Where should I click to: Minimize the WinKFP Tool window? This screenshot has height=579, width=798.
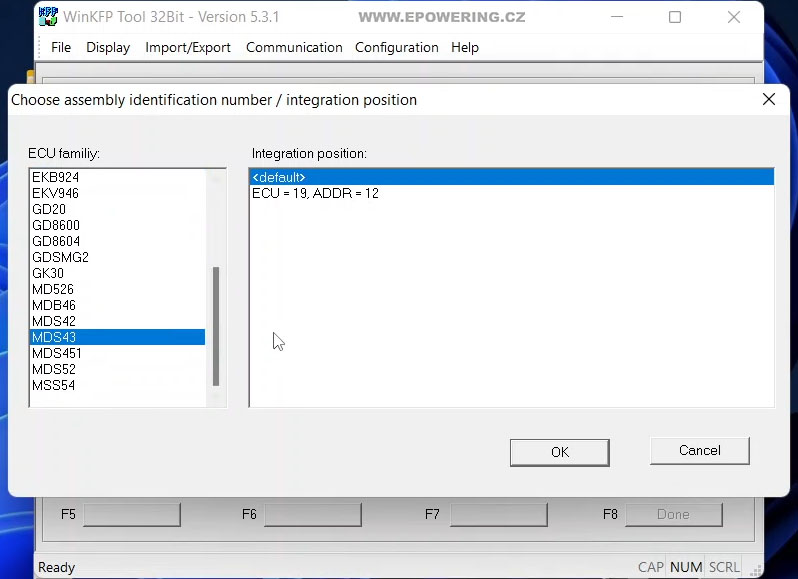tap(617, 17)
